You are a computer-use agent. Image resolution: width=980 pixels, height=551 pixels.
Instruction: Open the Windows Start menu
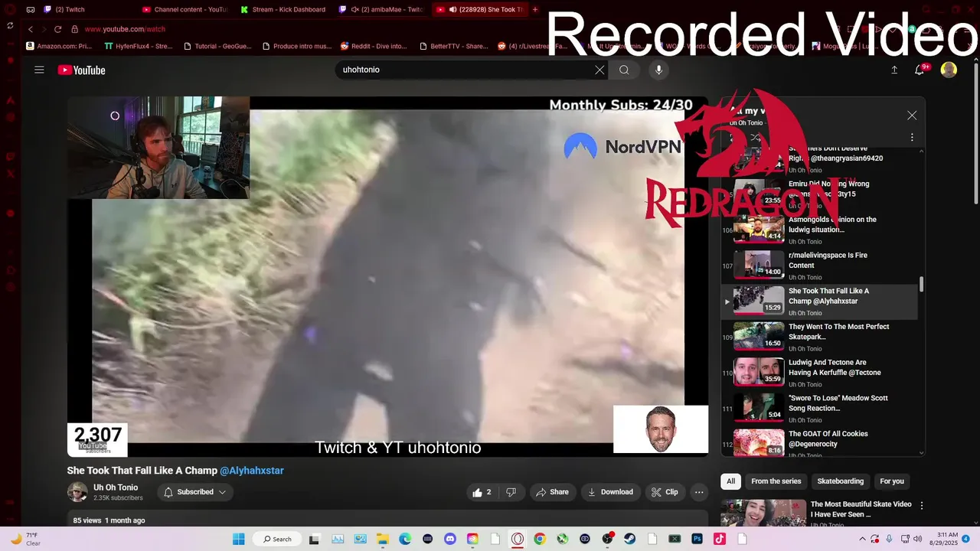point(238,539)
